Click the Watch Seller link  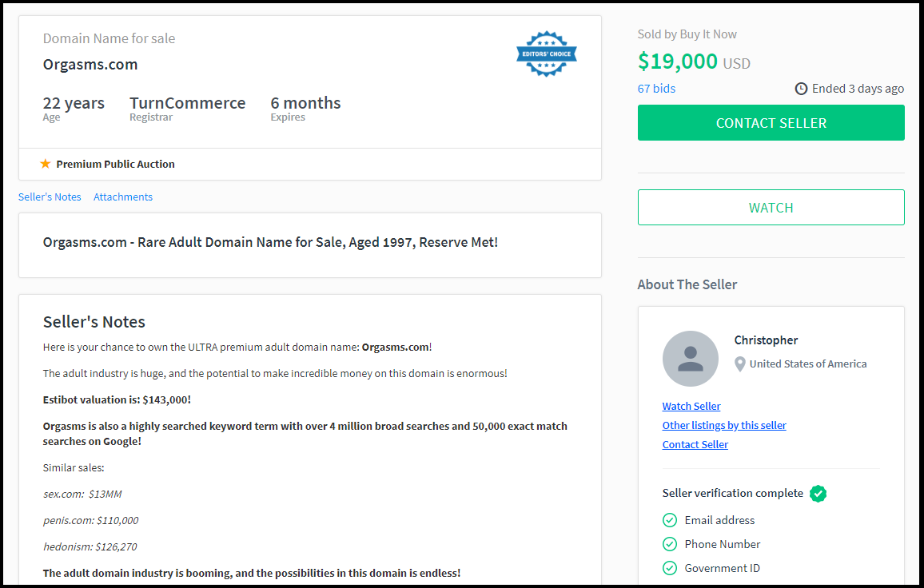tap(691, 406)
